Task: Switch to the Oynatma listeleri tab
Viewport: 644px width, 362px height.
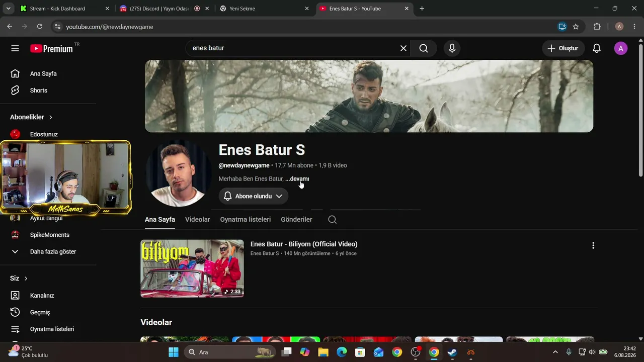Action: [x=246, y=219]
